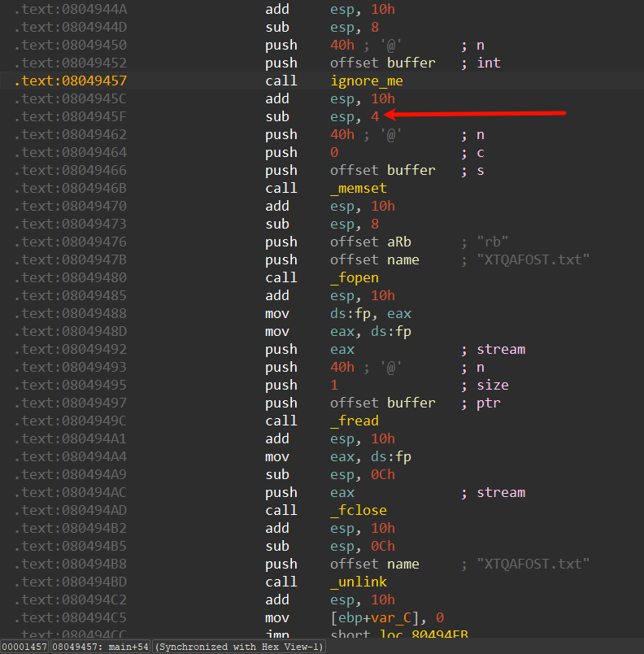Click the _memset function name
This screenshot has width=644, height=654.
click(x=359, y=188)
